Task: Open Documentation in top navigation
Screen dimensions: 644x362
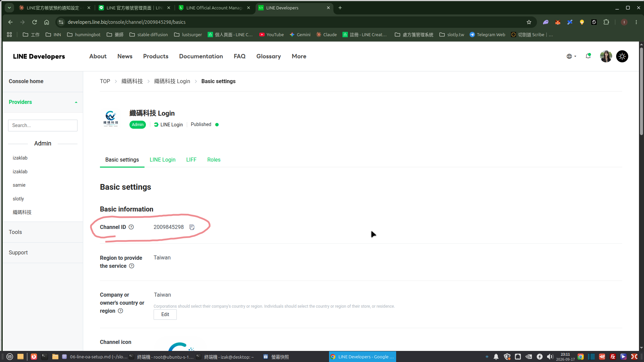Action: (201, 56)
